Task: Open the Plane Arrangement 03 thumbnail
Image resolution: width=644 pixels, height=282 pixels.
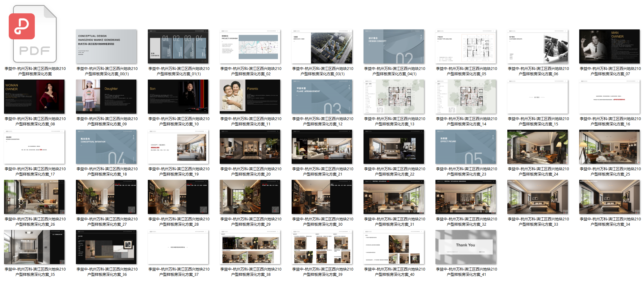Action: tap(322, 97)
